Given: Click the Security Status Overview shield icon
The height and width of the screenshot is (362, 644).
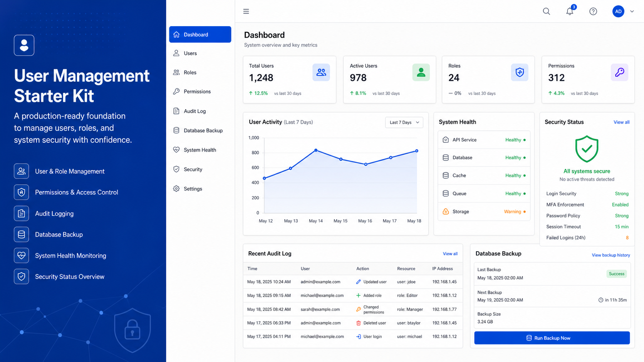Looking at the screenshot, I should click(22, 277).
